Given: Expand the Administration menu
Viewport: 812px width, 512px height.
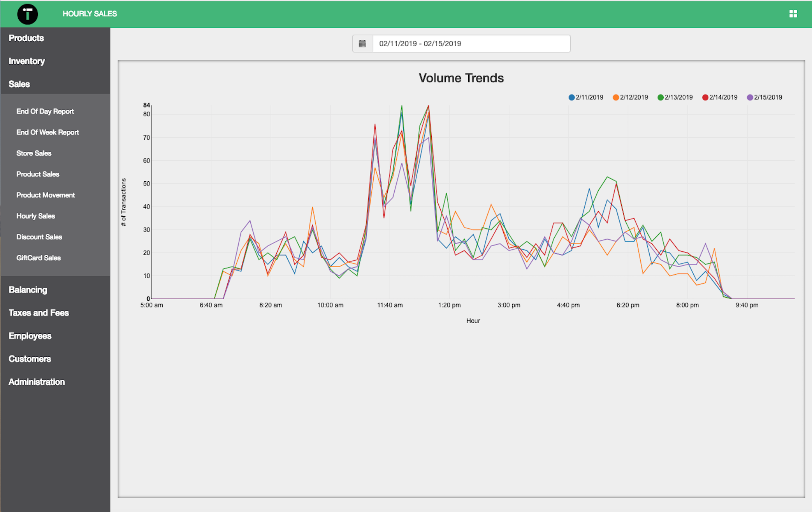Looking at the screenshot, I should click(37, 382).
